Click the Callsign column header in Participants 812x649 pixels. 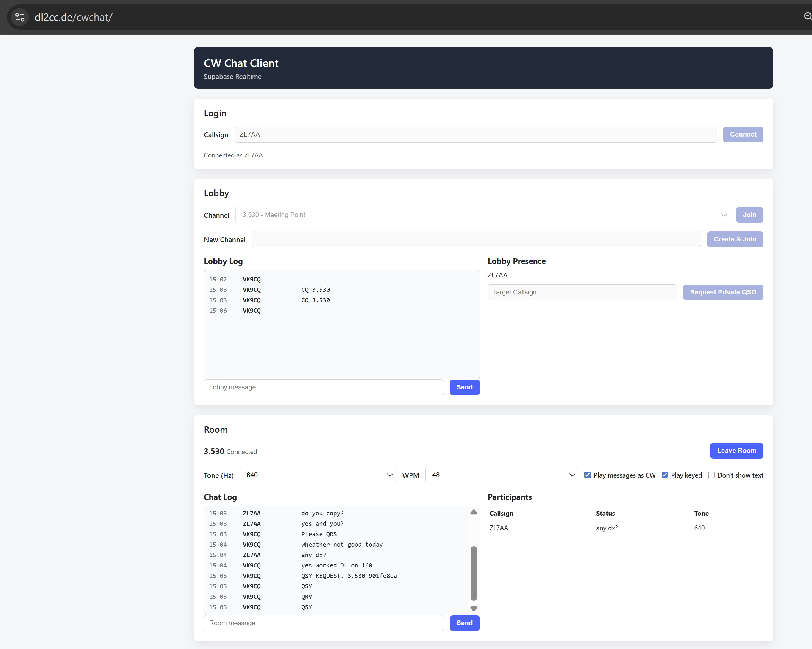coord(501,514)
